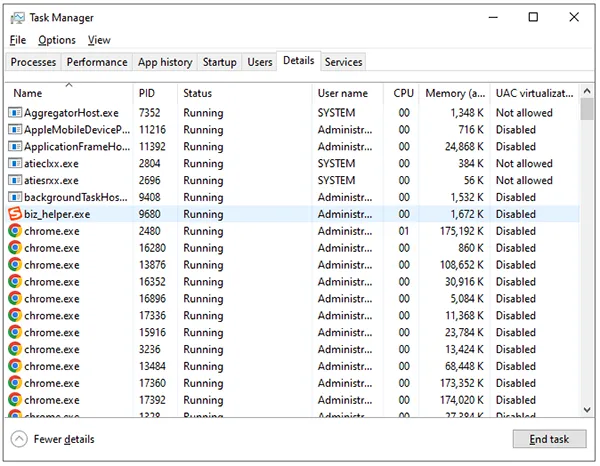This screenshot has width=600, height=466.
Task: Click SYSTEM user of atieclxx.exe row
Action: 336,163
